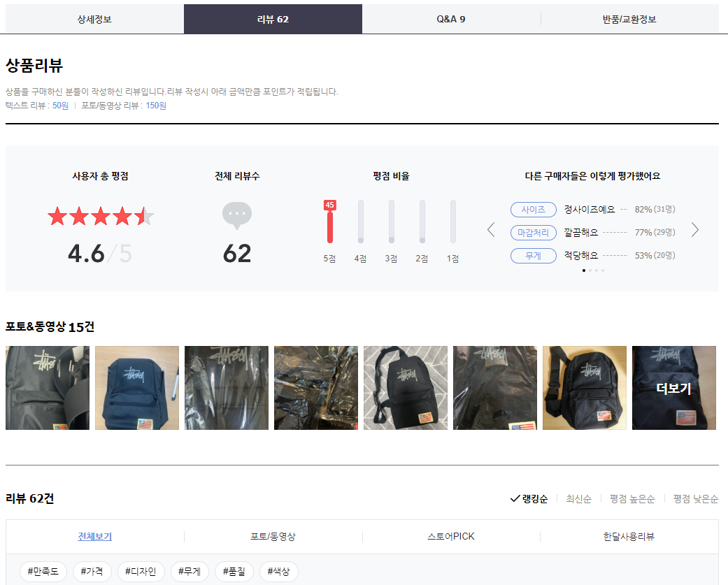
Task: Toggle the #가격 keyword tag
Action: tap(92, 572)
